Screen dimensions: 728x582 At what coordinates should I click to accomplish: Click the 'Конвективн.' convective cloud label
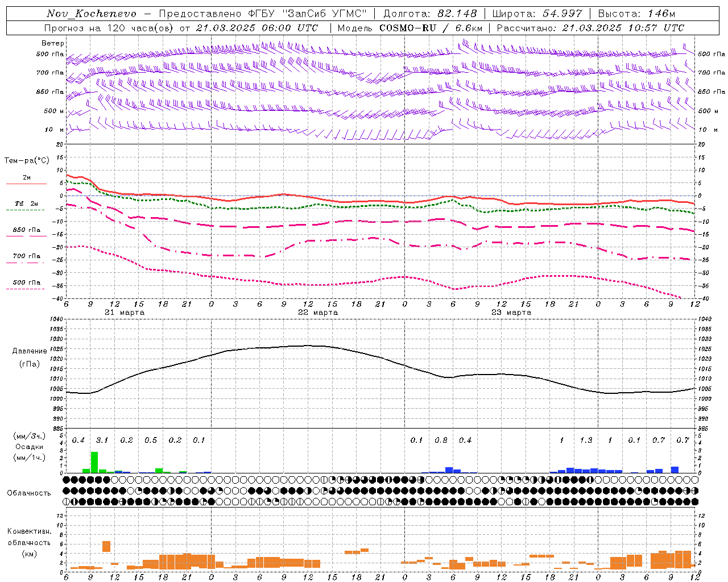click(29, 531)
